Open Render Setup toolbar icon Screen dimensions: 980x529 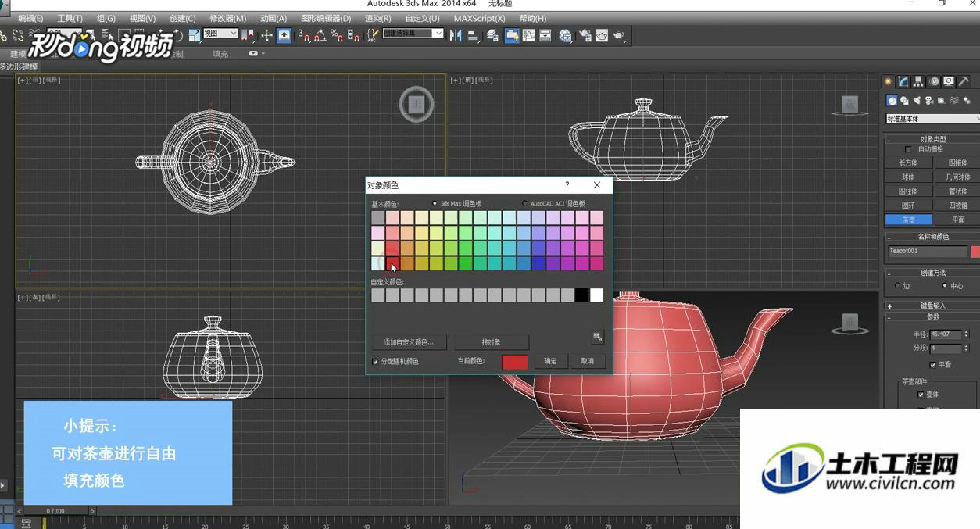(x=584, y=35)
